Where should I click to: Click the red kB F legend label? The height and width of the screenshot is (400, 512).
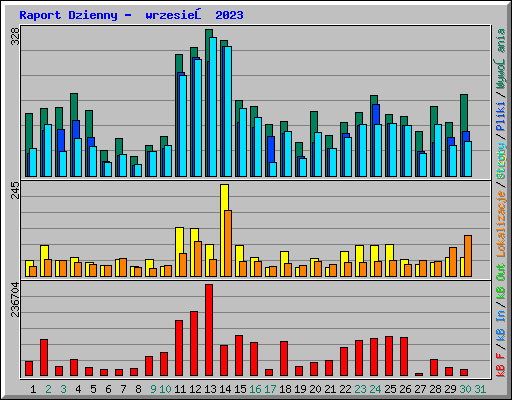pyautogui.click(x=501, y=365)
